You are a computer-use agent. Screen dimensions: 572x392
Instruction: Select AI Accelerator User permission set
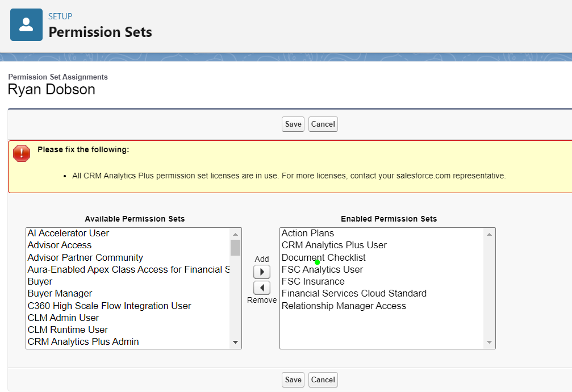click(x=68, y=233)
